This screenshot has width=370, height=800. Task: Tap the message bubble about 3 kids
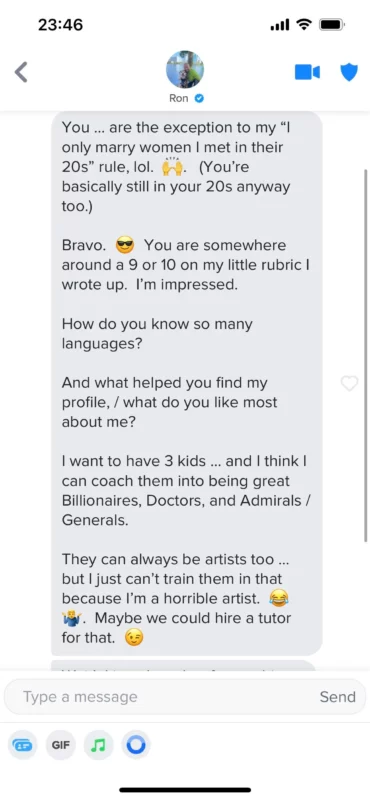[187, 383]
